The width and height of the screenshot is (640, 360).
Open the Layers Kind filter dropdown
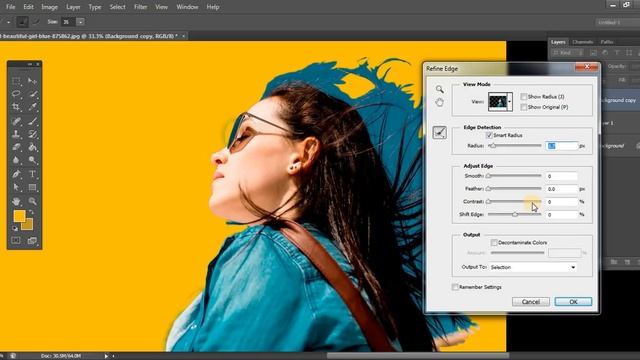point(567,53)
